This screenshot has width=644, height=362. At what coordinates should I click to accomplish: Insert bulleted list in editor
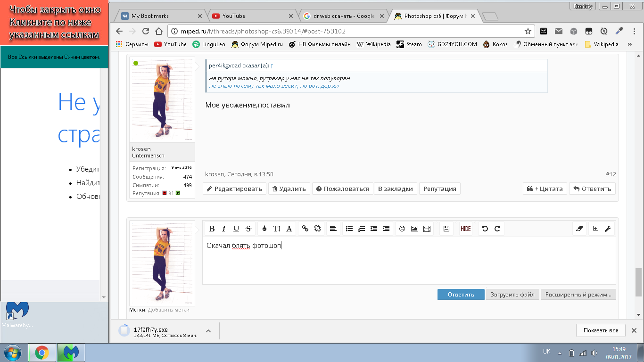349,229
